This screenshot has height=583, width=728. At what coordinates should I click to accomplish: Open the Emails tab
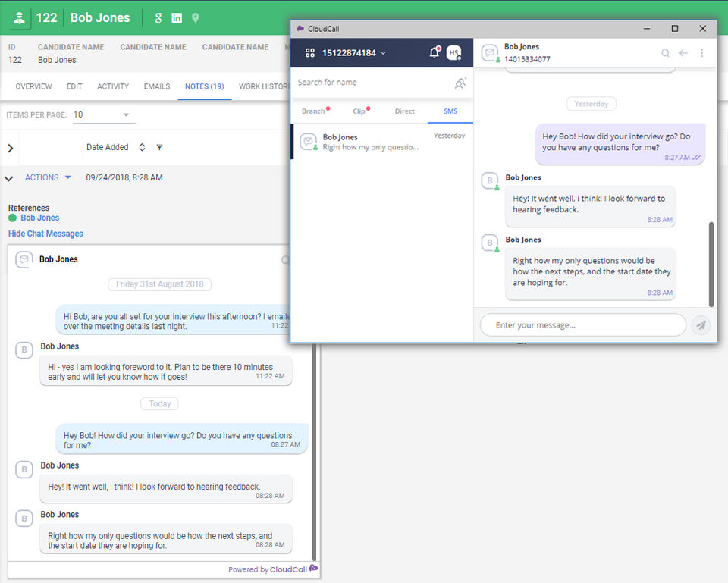pyautogui.click(x=157, y=86)
